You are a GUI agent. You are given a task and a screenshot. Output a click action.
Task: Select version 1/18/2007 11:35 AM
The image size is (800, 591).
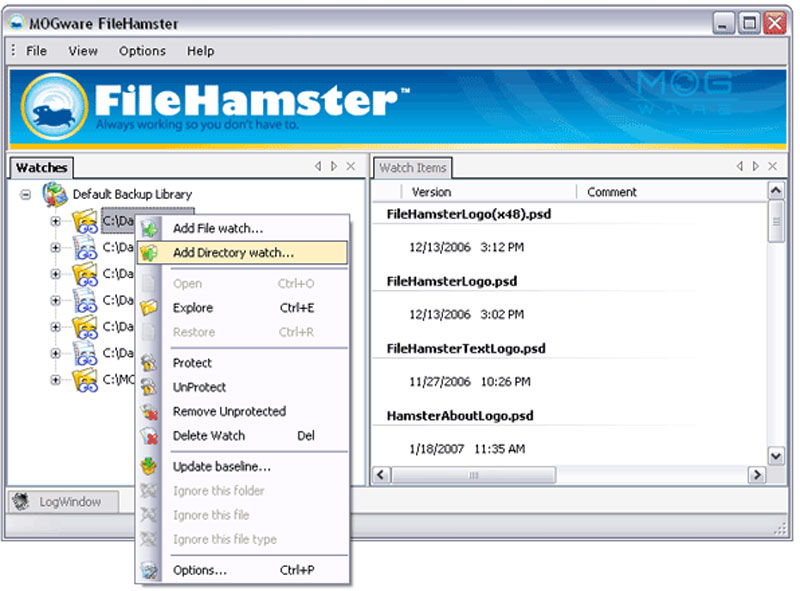(467, 449)
